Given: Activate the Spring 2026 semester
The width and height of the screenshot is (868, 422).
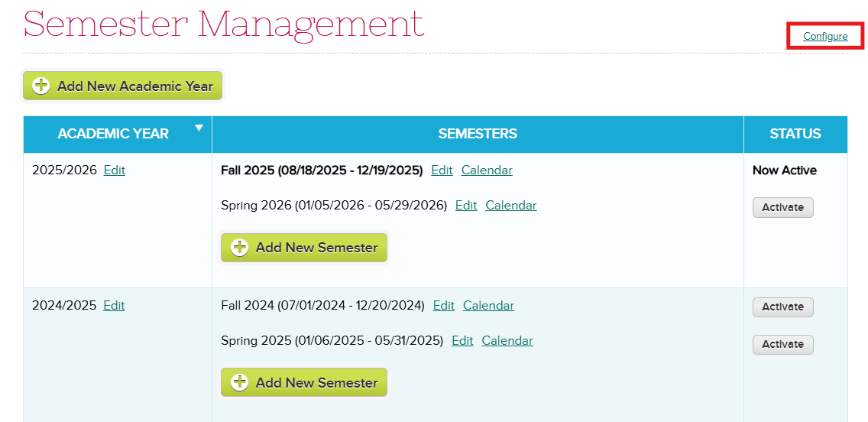Looking at the screenshot, I should [x=782, y=207].
